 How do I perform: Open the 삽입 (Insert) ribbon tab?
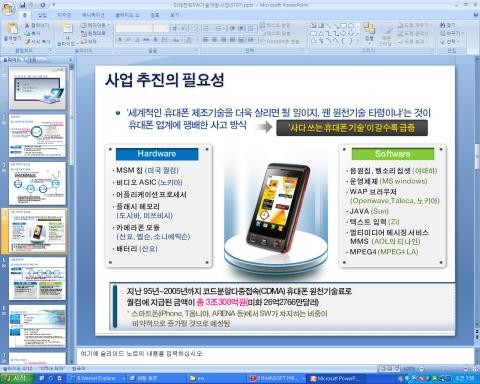pyautogui.click(x=42, y=15)
